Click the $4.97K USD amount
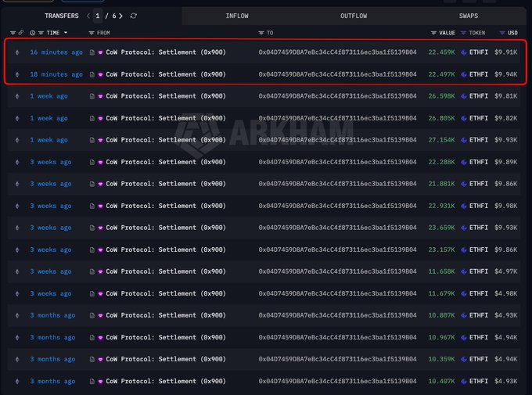532x395 pixels. coord(505,272)
